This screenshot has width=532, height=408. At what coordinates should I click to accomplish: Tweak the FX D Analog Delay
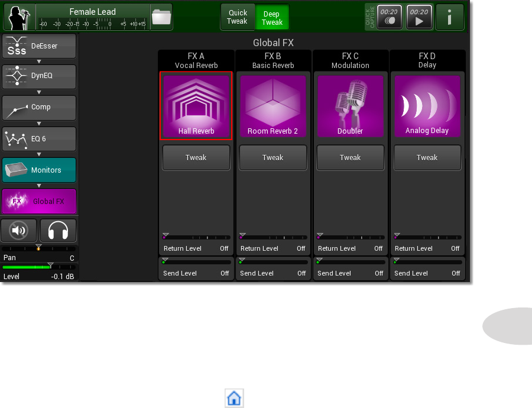[427, 158]
